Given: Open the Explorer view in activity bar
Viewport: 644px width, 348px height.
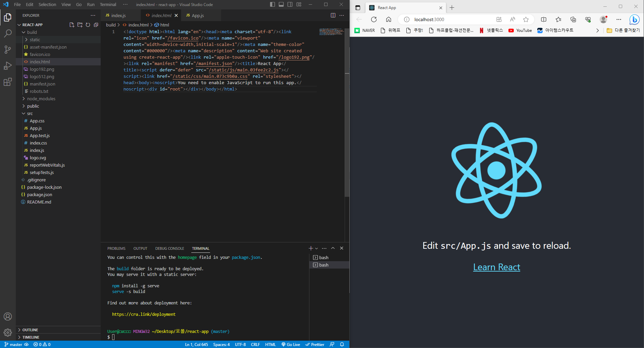Looking at the screenshot, I should [x=8, y=17].
